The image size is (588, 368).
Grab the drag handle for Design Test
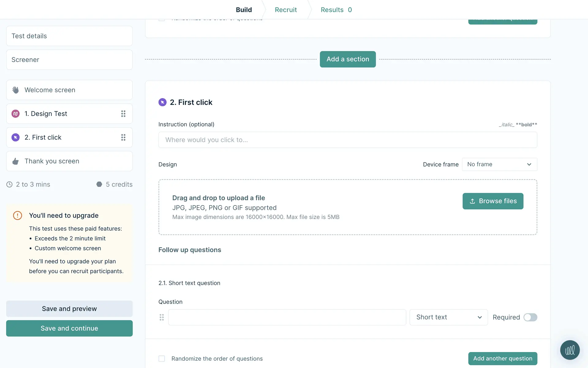point(123,114)
